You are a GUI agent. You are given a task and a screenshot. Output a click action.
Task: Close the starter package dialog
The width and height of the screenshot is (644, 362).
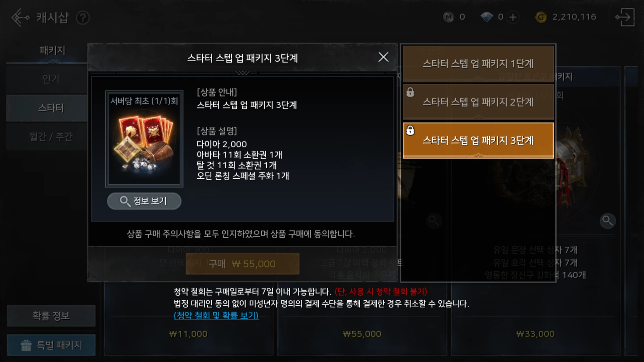[x=383, y=57]
